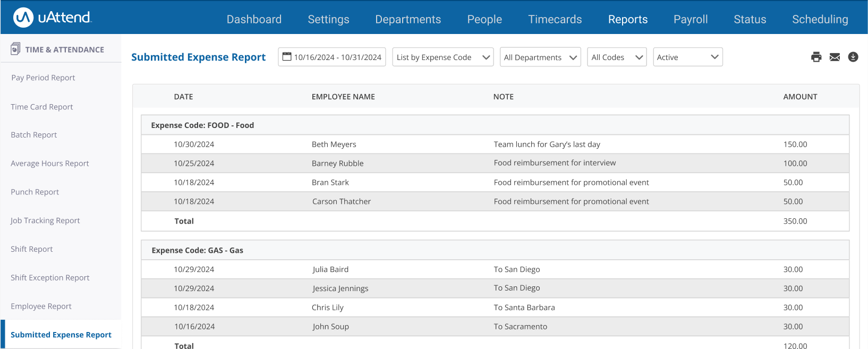Click the 10/25/2024 date cell
Viewport: 868px width, 349px height.
tap(194, 164)
